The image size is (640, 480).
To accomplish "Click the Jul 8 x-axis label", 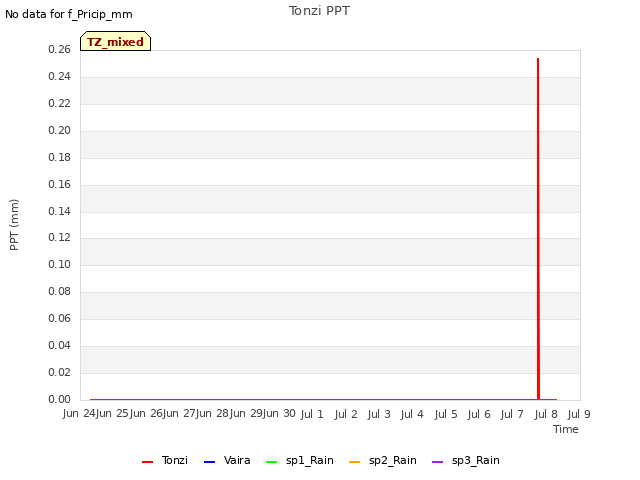I will tap(546, 414).
